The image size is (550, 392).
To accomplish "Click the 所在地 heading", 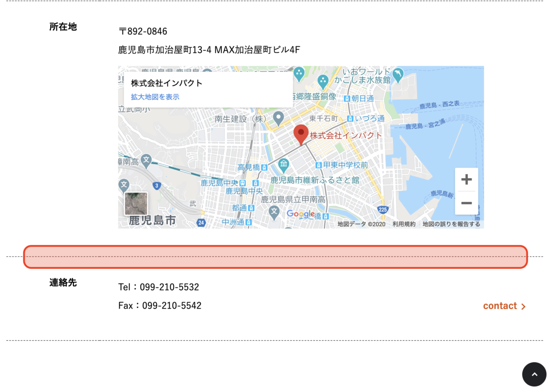I will click(x=63, y=27).
